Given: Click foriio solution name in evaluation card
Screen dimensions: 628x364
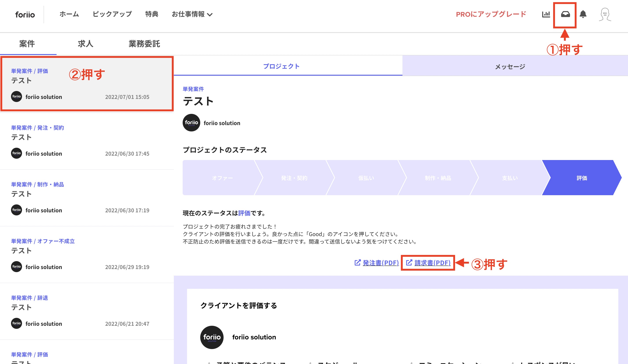Looking at the screenshot, I should [254, 337].
